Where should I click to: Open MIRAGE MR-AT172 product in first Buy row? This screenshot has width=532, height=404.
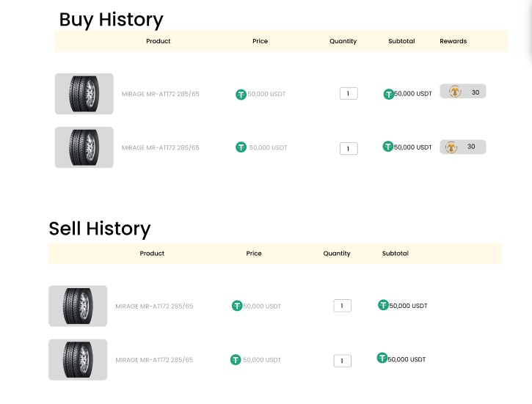pyautogui.click(x=161, y=95)
